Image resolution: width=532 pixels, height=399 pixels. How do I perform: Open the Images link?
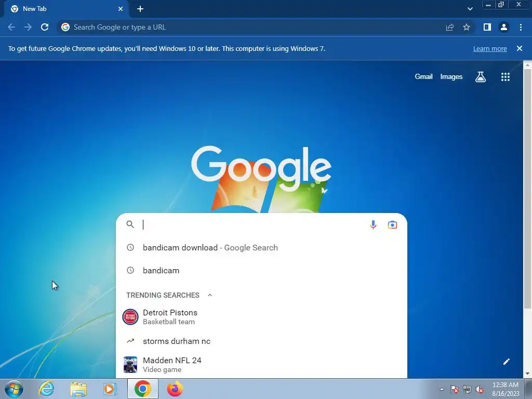(451, 77)
